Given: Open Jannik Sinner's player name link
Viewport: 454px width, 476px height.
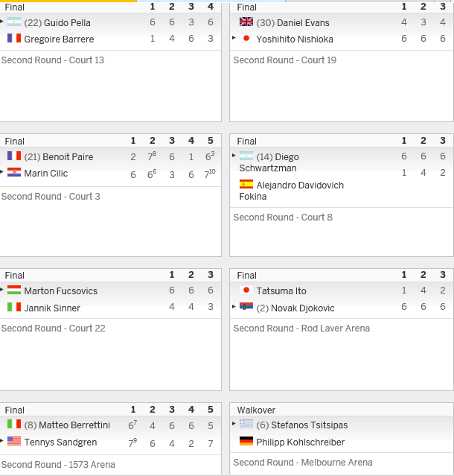Looking at the screenshot, I should [x=52, y=308].
